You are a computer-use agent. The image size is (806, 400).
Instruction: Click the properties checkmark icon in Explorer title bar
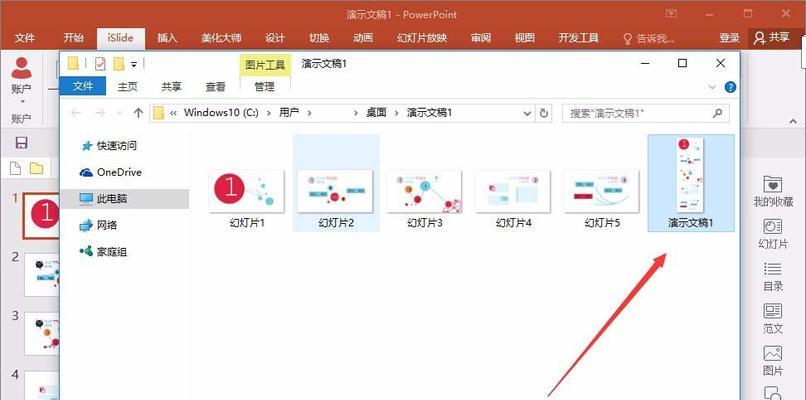pyautogui.click(x=100, y=64)
